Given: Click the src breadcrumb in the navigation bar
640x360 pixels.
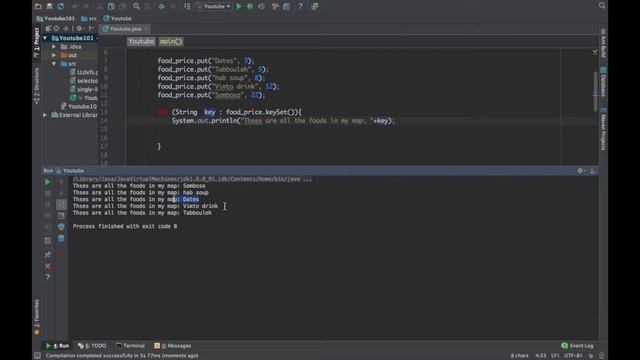Looking at the screenshot, I should click(89, 18).
